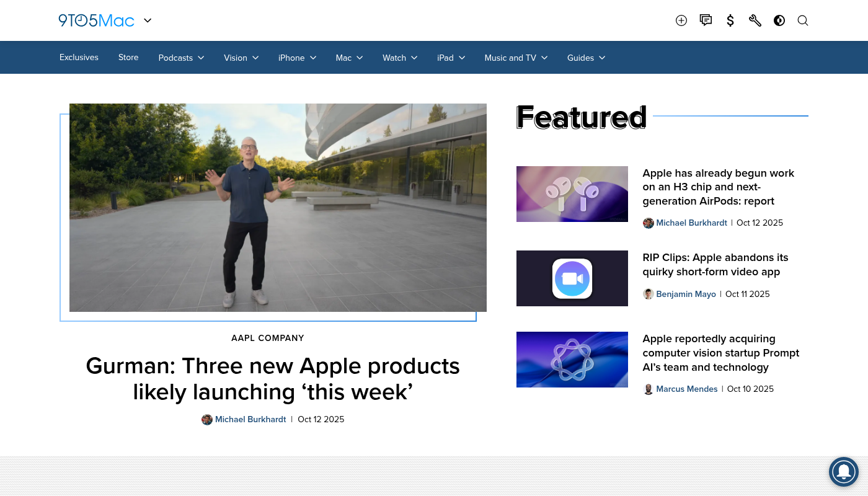Open author link Benjamin Mayo
868x496 pixels.
[686, 294]
